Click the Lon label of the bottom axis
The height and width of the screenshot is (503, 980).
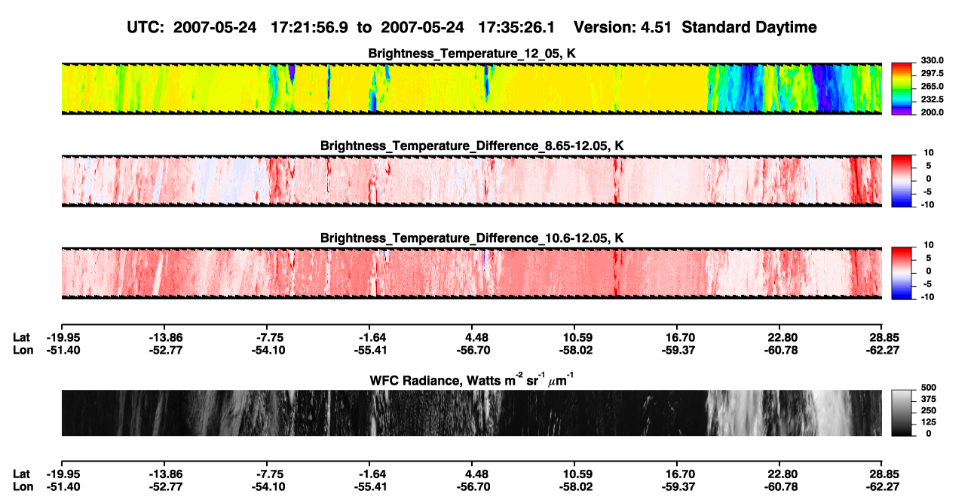(x=22, y=486)
